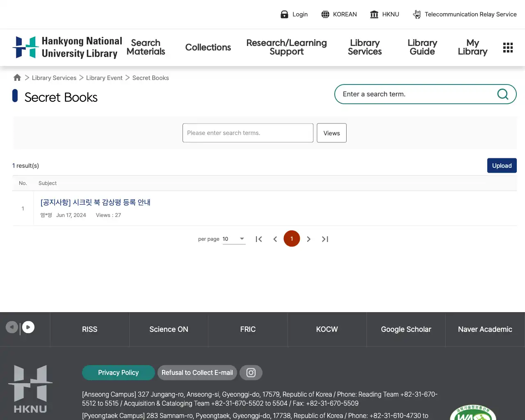Go to Library Services breadcrumb

[54, 78]
